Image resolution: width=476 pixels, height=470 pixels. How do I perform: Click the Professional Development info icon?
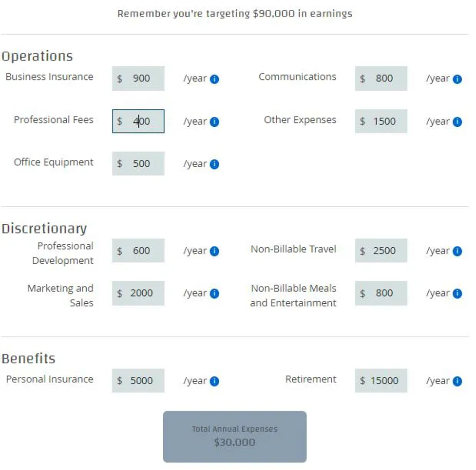[x=214, y=251]
